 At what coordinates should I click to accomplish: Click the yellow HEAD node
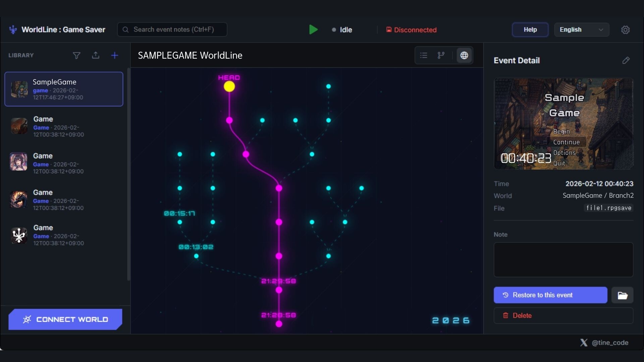pos(229,87)
